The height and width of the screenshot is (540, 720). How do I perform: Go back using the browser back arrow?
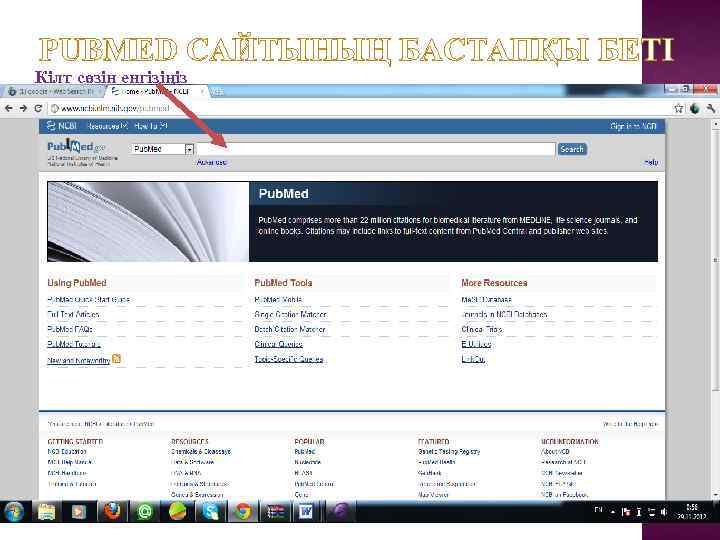pyautogui.click(x=9, y=108)
